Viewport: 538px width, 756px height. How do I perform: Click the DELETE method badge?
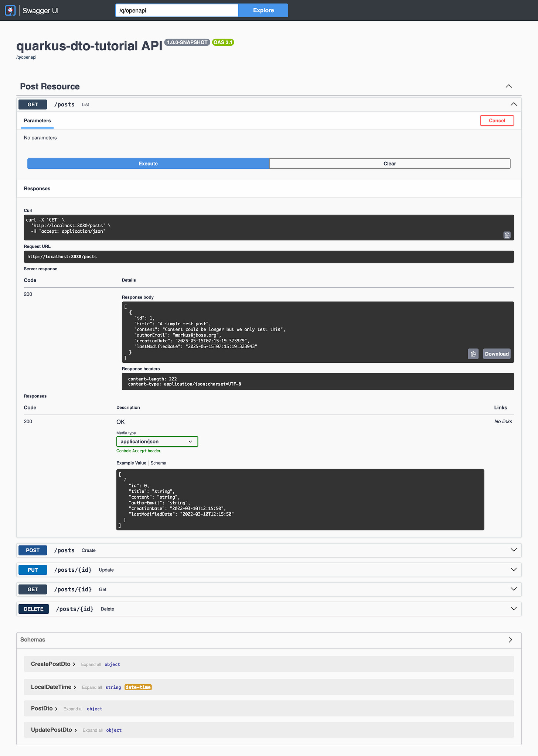34,609
